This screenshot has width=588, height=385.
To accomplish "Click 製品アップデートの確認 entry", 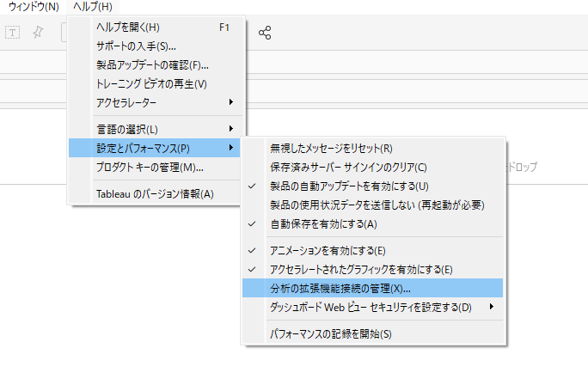I will click(152, 64).
